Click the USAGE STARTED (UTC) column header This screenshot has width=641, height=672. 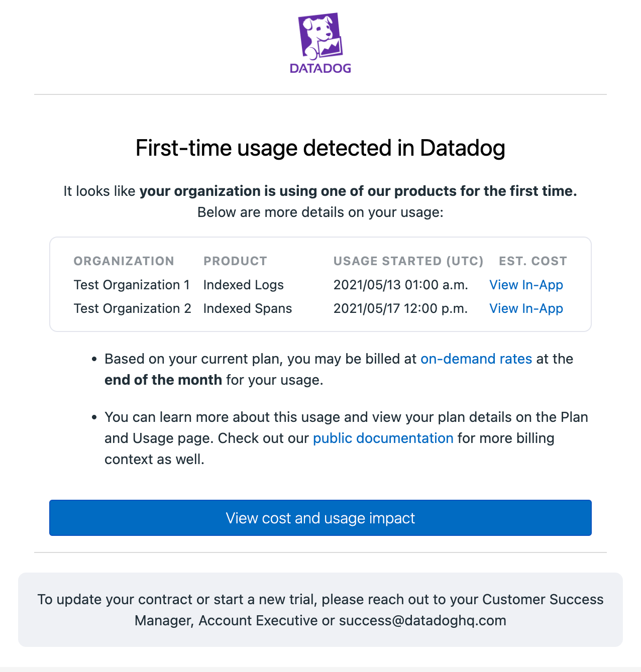[408, 261]
